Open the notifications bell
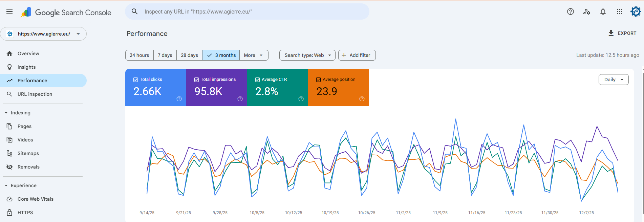 603,12
